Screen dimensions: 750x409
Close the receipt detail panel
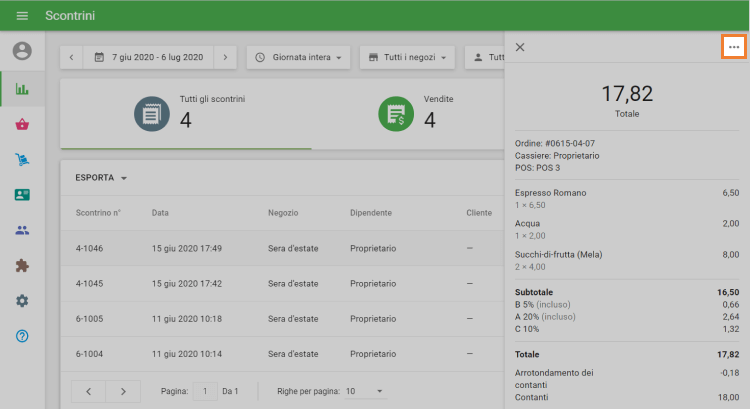pyautogui.click(x=520, y=47)
